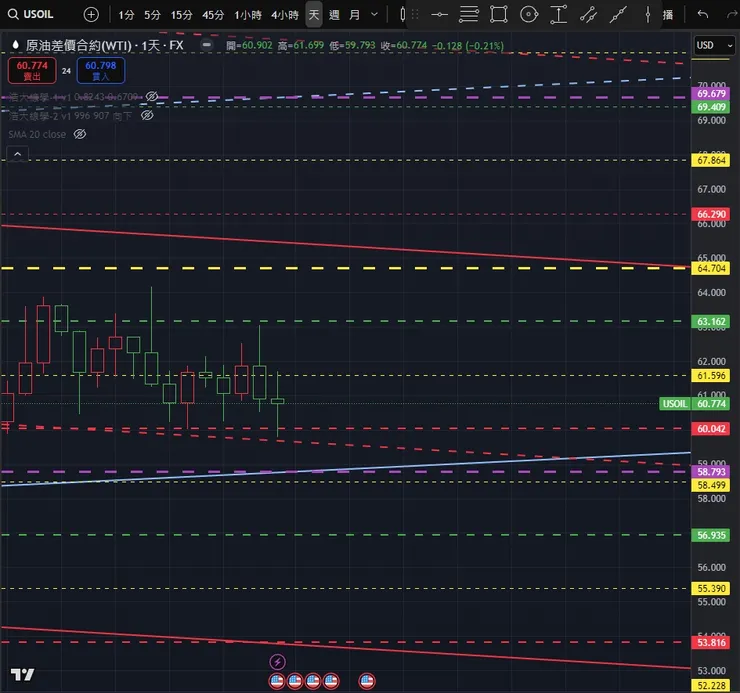Click the 60.042 red price label
Image resolution: width=740 pixels, height=693 pixels.
click(711, 429)
